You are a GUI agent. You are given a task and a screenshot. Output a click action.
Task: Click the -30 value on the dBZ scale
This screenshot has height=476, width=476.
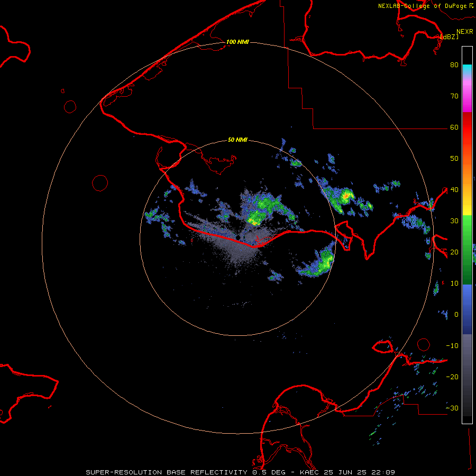point(452,408)
